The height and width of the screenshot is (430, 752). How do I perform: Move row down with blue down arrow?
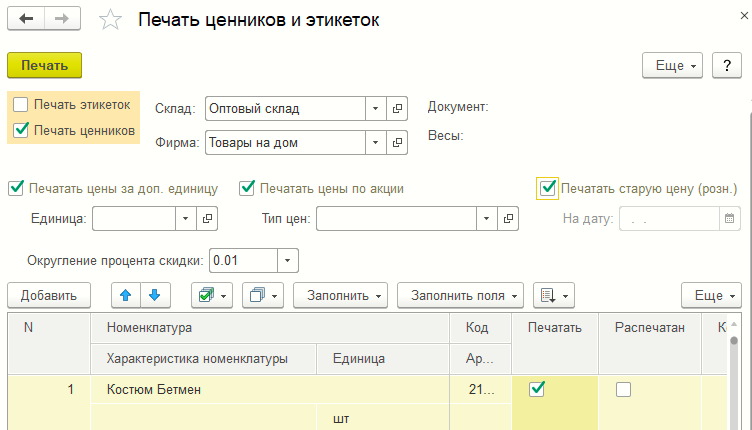pyautogui.click(x=155, y=294)
